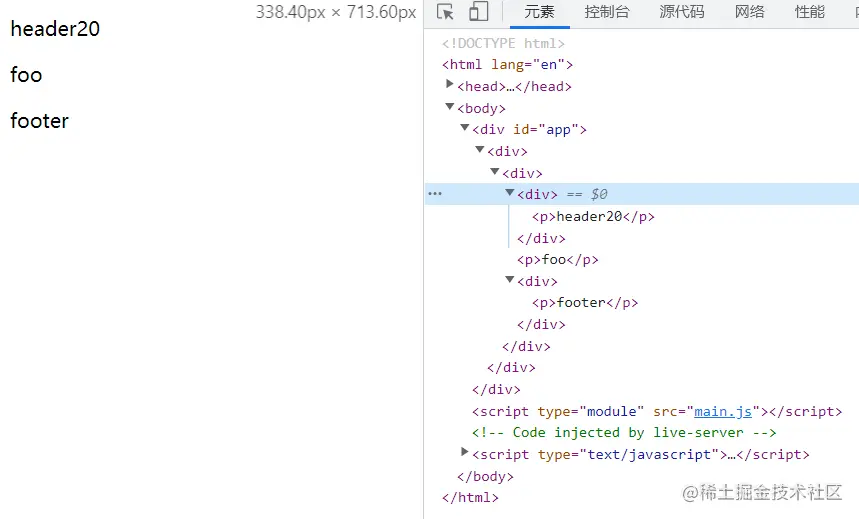Click the footer text on the page

tap(39, 121)
